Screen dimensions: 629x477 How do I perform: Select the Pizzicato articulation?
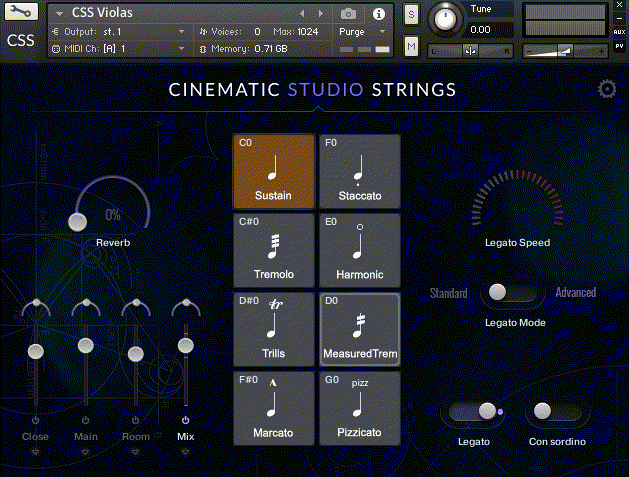pos(360,408)
